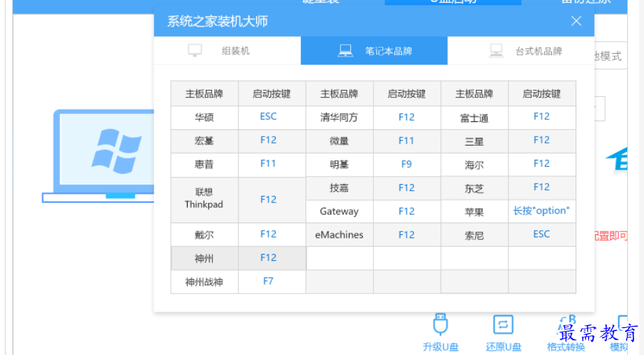
Task: Select the 联想 Thinkpad cell
Action: [x=204, y=199]
